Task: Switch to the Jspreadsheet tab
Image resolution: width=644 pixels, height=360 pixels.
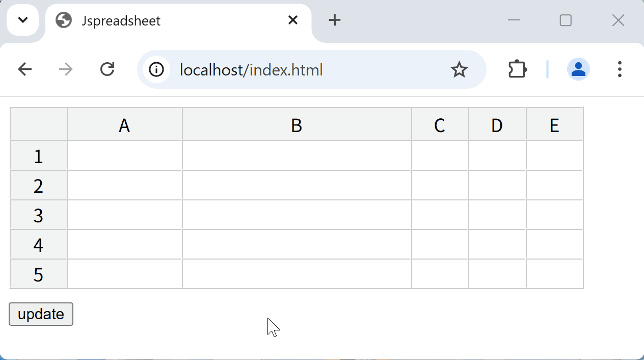Action: coord(153,20)
